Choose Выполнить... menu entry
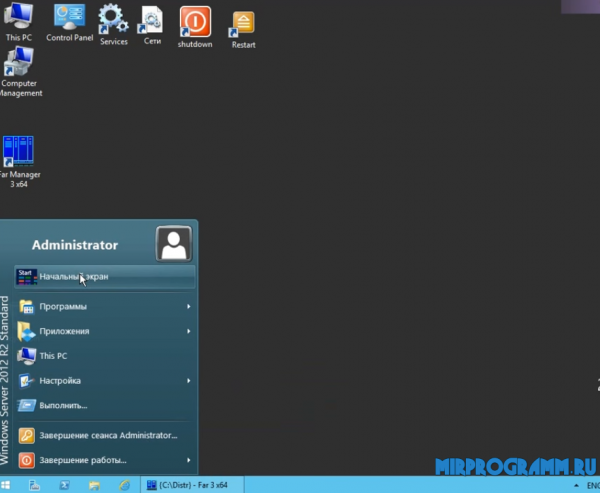 tap(104, 405)
